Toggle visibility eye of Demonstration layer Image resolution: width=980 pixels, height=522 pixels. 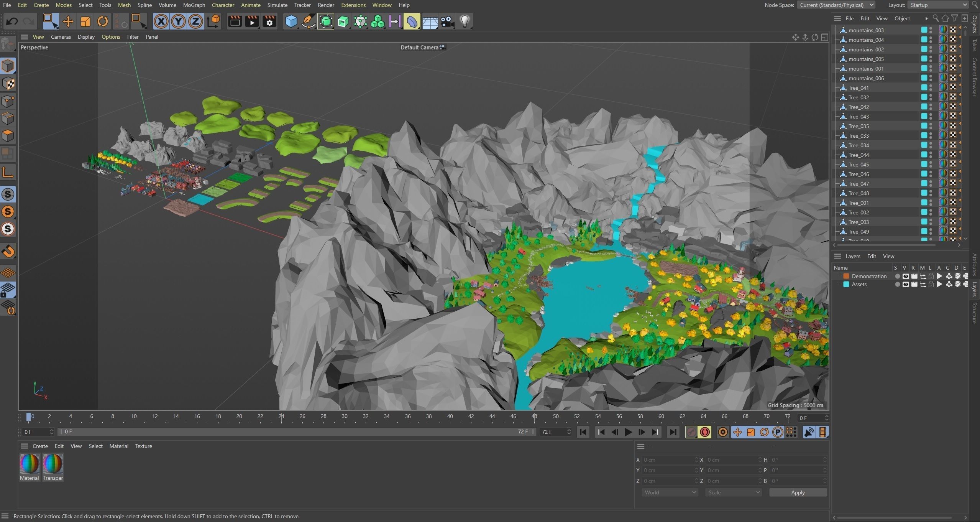tap(906, 276)
